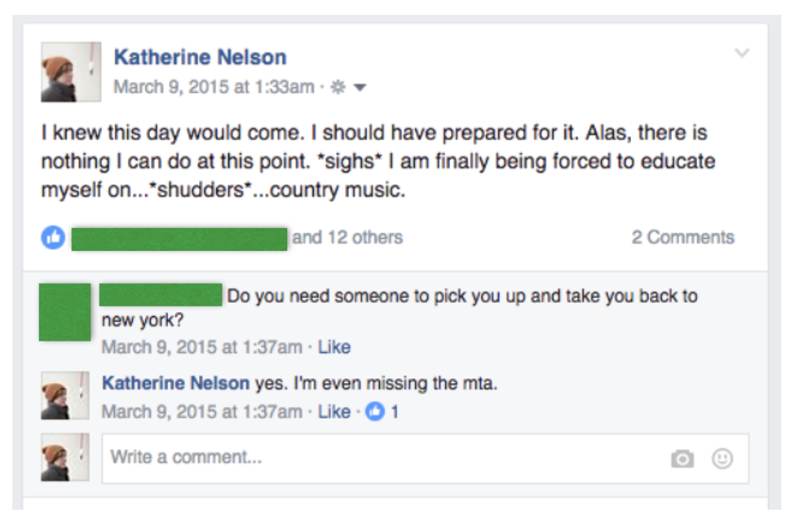
Task: Click the blue thumbs-up reaction icon under the post
Action: point(53,238)
